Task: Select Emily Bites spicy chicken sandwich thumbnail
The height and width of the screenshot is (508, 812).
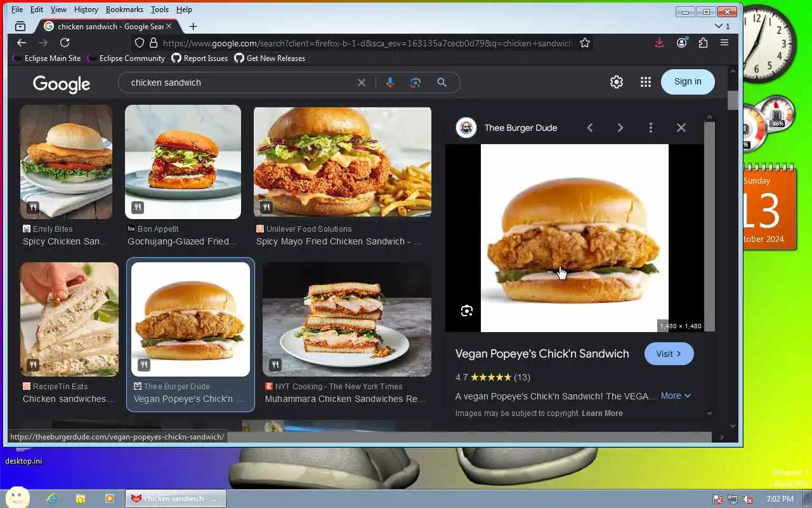Action: click(66, 163)
